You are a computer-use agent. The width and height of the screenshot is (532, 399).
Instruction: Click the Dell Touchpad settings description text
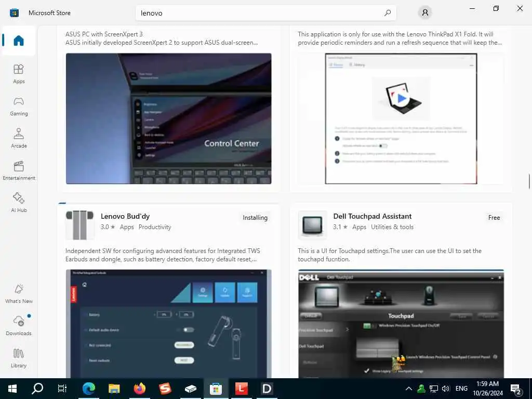(390, 255)
